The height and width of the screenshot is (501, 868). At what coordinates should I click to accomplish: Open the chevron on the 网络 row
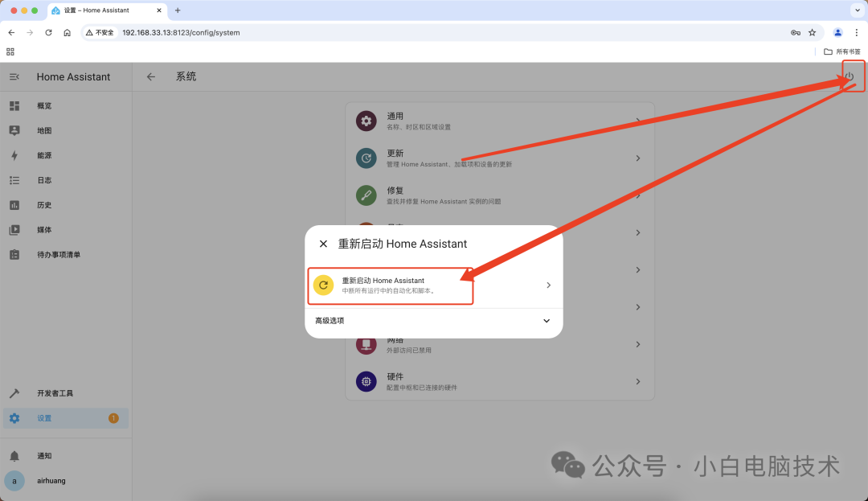(x=637, y=344)
